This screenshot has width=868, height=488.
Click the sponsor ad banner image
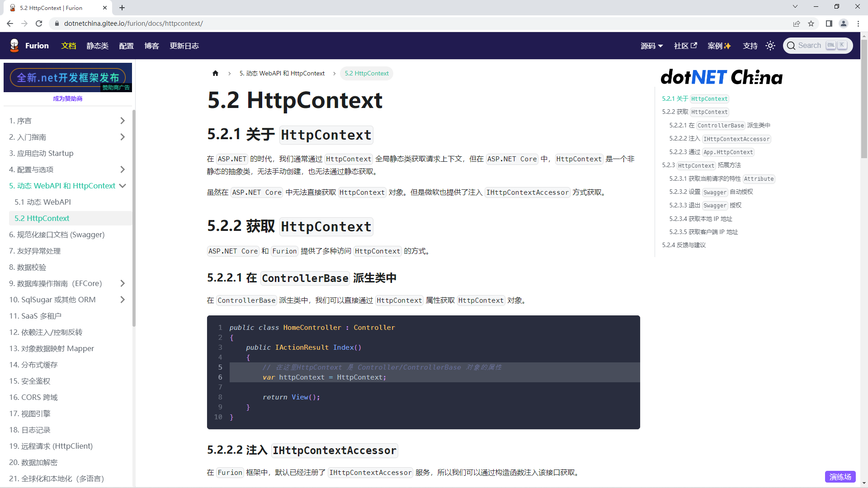click(67, 78)
